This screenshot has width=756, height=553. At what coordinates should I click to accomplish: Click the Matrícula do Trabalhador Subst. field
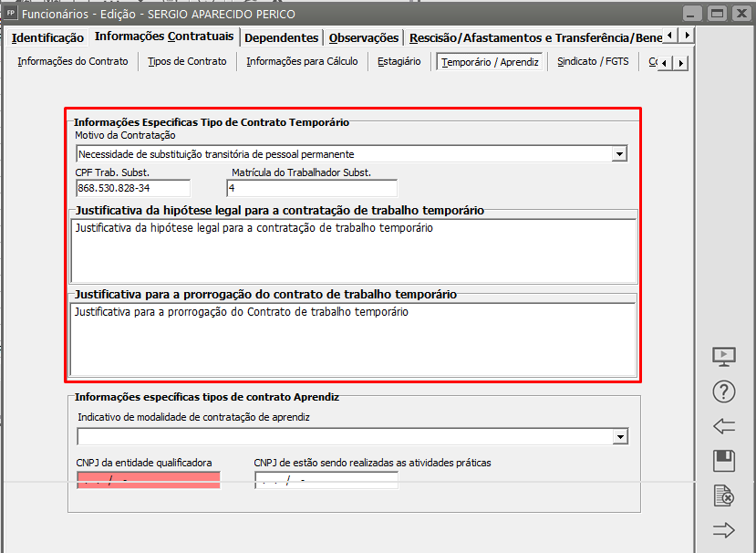(x=312, y=188)
